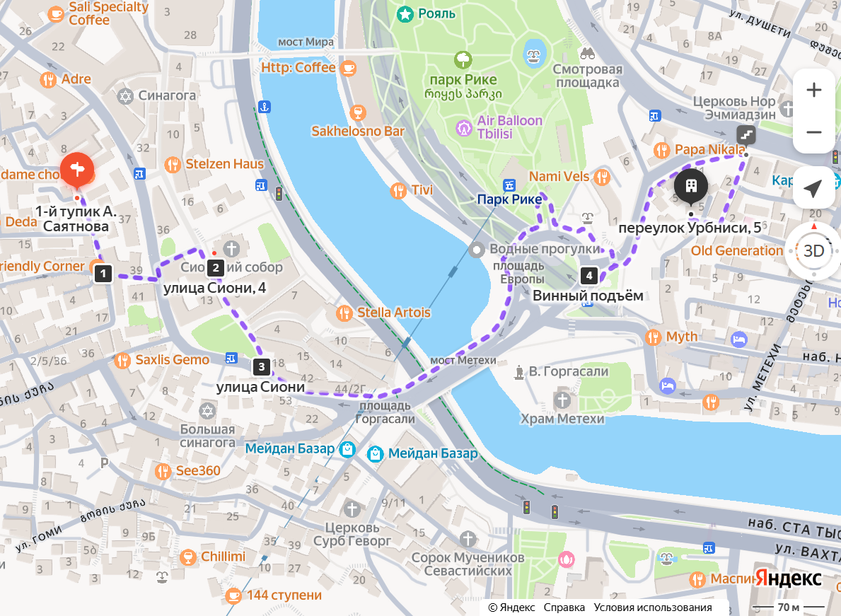Click the Air Balloon Tbilisi attraction icon
This screenshot has height=616, width=841.
[463, 127]
